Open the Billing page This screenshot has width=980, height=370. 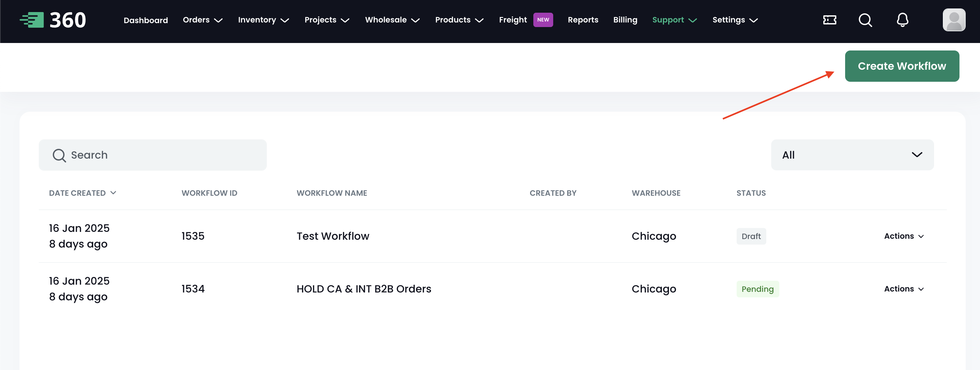pos(625,20)
